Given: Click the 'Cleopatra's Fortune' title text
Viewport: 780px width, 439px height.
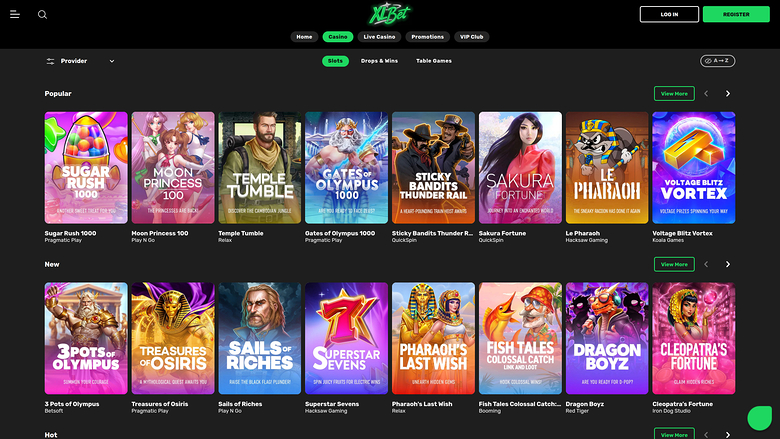Looking at the screenshot, I should pyautogui.click(x=682, y=404).
